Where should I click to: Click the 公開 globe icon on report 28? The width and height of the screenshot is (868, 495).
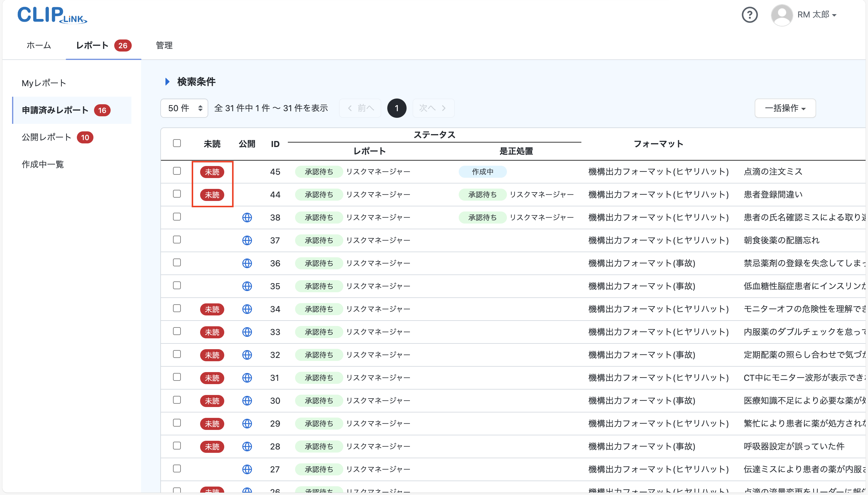click(x=247, y=446)
